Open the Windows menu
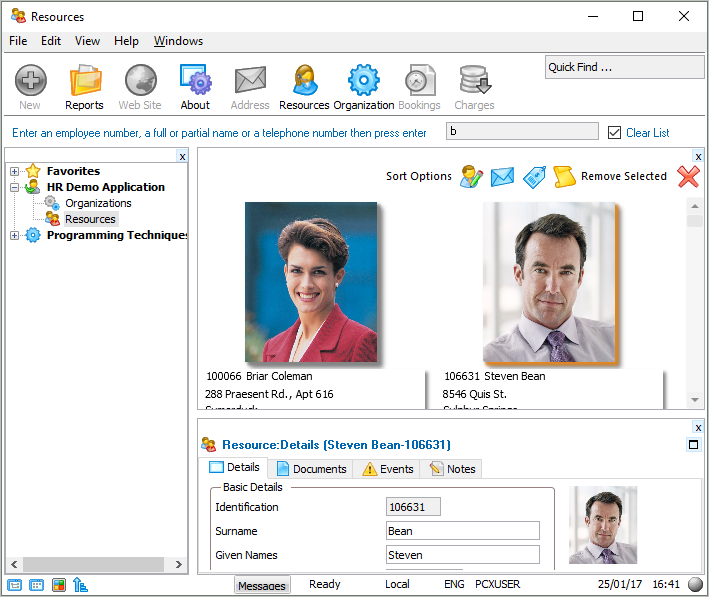Image resolution: width=709 pixels, height=597 pixels. click(x=178, y=41)
